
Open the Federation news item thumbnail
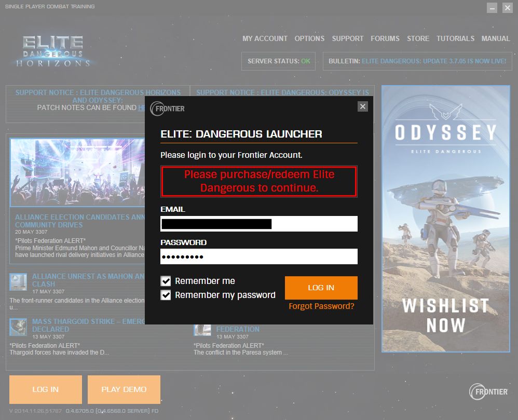202,330
